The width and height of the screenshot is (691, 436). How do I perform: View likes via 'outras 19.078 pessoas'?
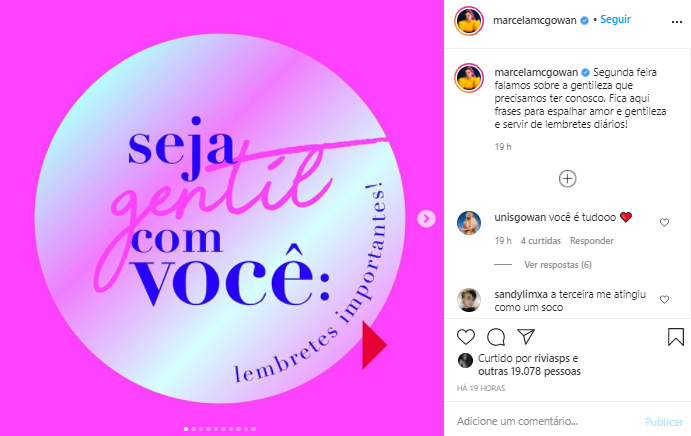(x=529, y=372)
